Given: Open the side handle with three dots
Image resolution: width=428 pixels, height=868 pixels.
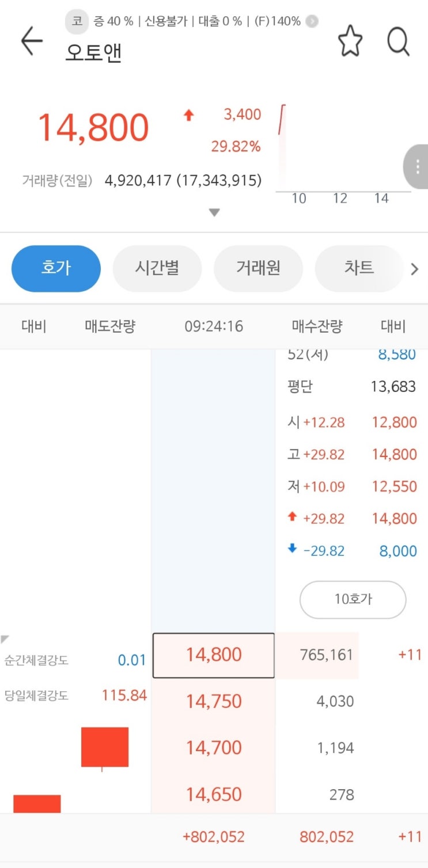Looking at the screenshot, I should click(x=418, y=167).
